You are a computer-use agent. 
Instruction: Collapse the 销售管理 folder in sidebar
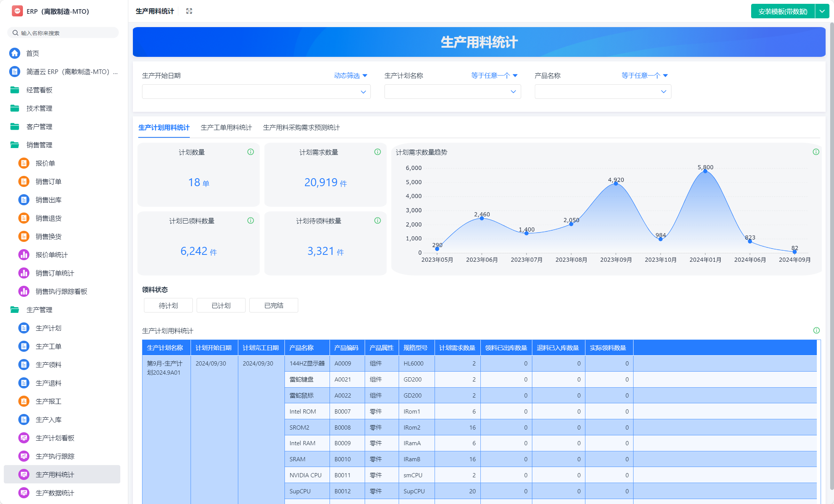(39, 145)
